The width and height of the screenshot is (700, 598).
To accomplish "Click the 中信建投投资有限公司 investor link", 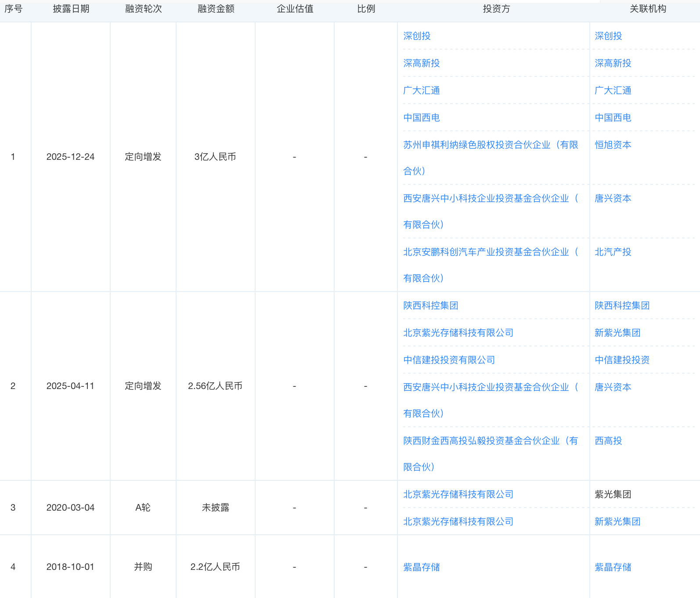I will [449, 360].
